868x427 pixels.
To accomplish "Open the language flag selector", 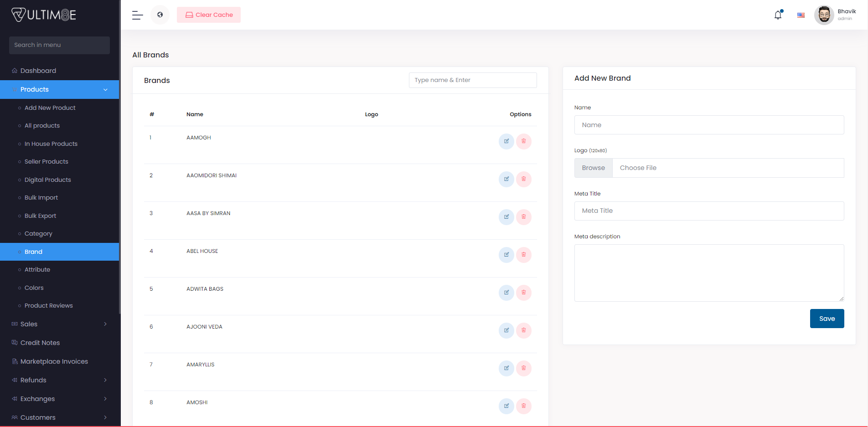I will [801, 15].
